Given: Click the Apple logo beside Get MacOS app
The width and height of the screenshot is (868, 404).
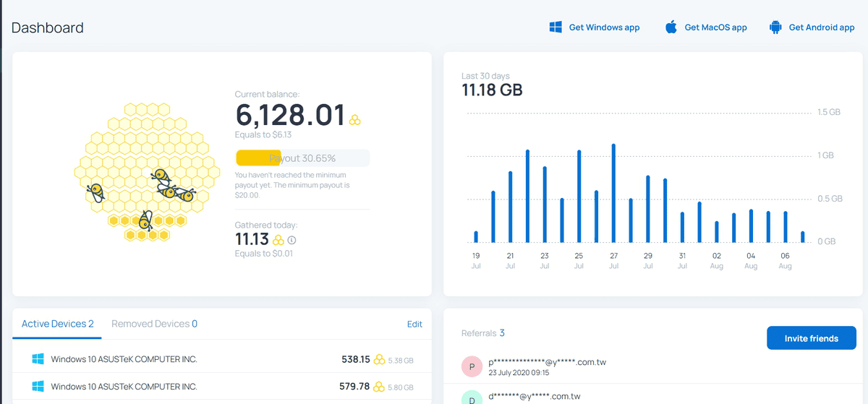Looking at the screenshot, I should [x=671, y=27].
